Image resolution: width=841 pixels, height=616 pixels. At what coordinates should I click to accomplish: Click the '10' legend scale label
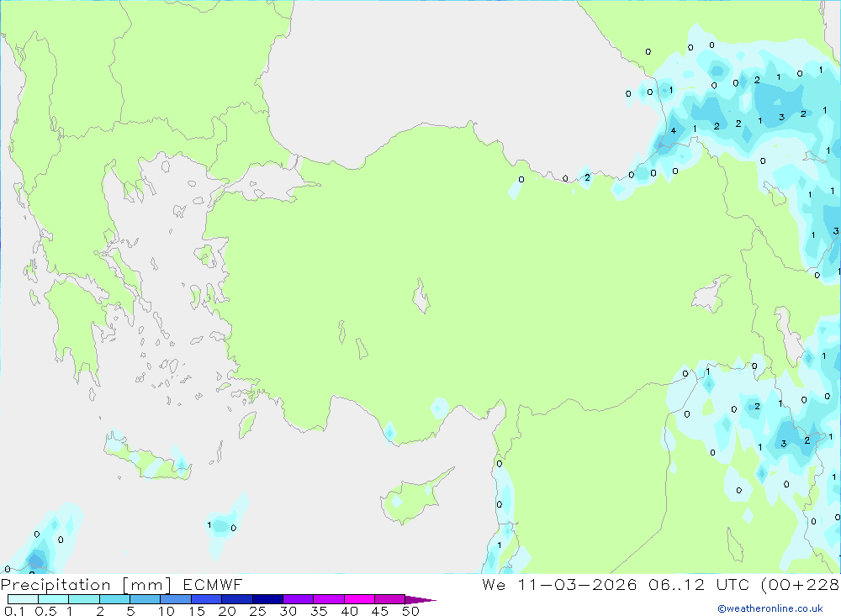[167, 611]
